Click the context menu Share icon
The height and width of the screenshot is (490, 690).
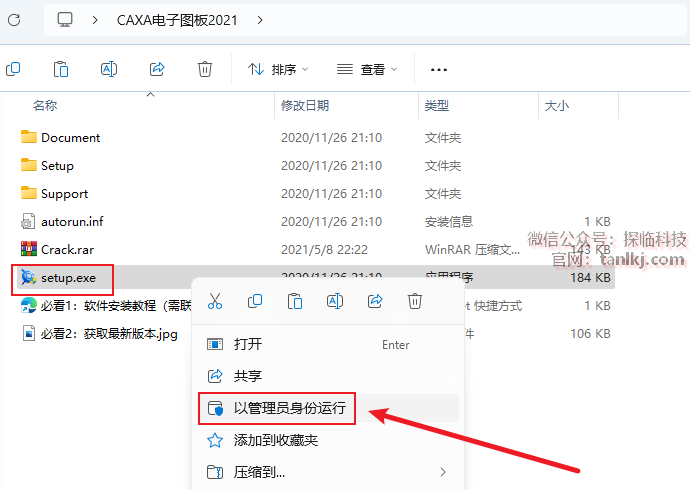coord(375,301)
